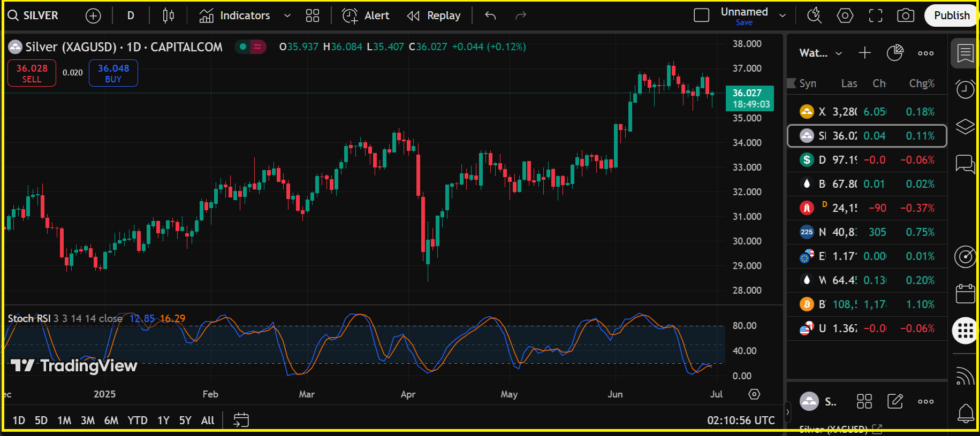Click the Publish button
The height and width of the screenshot is (436, 980).
pyautogui.click(x=951, y=16)
